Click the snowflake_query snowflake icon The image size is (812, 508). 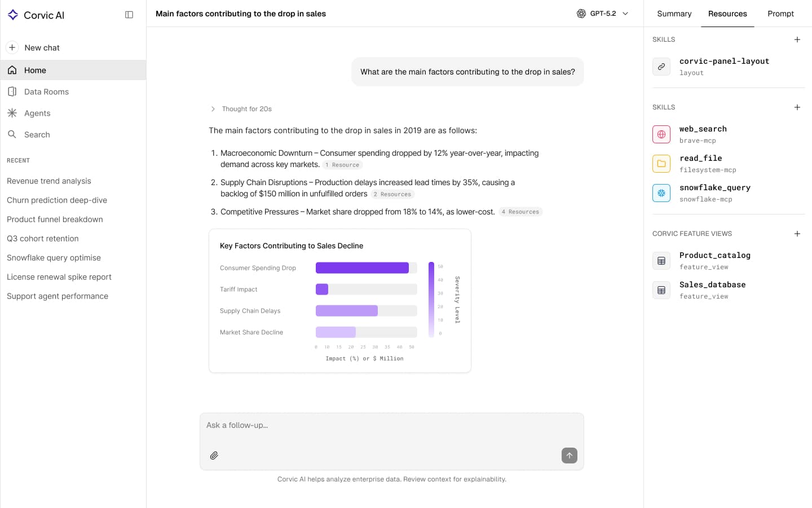point(661,193)
